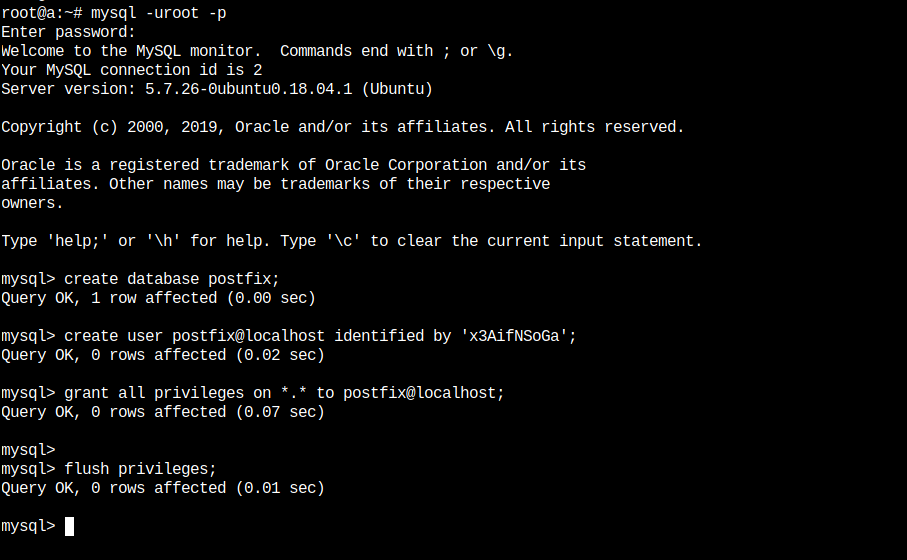Viewport: 907px width, 560px height.
Task: Click 'Your MySQL connection id is 2'
Action: tap(132, 70)
